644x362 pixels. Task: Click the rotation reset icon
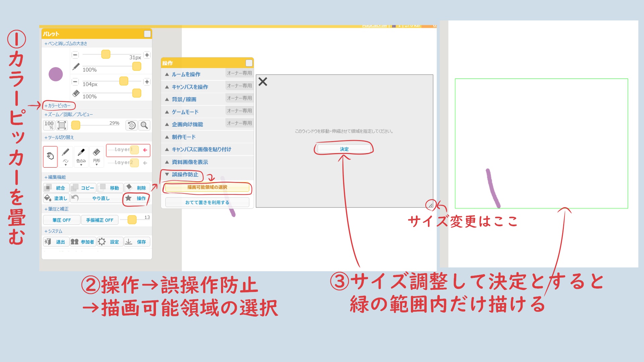pos(131,125)
